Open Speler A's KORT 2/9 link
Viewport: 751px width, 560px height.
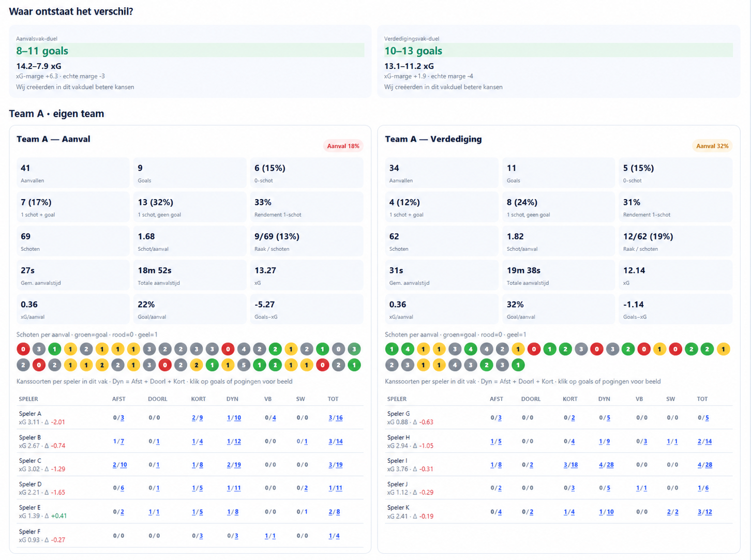pyautogui.click(x=198, y=418)
